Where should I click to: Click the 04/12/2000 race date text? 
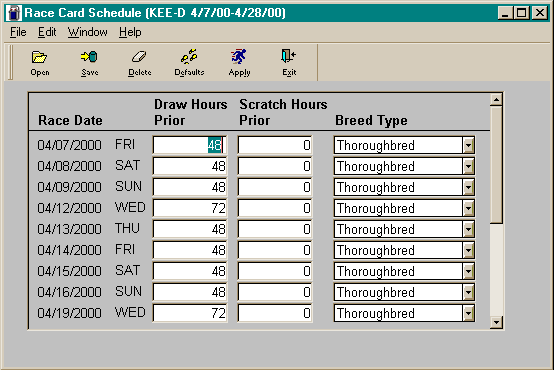click(69, 208)
